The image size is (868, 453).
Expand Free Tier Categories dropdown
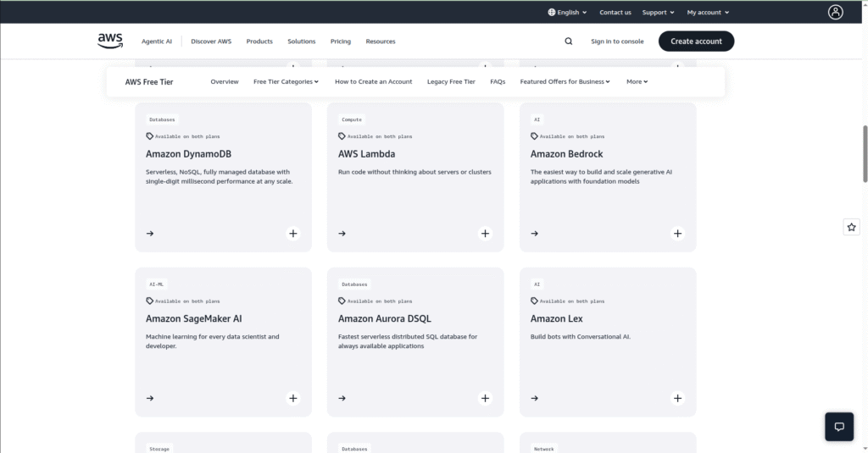(x=286, y=81)
